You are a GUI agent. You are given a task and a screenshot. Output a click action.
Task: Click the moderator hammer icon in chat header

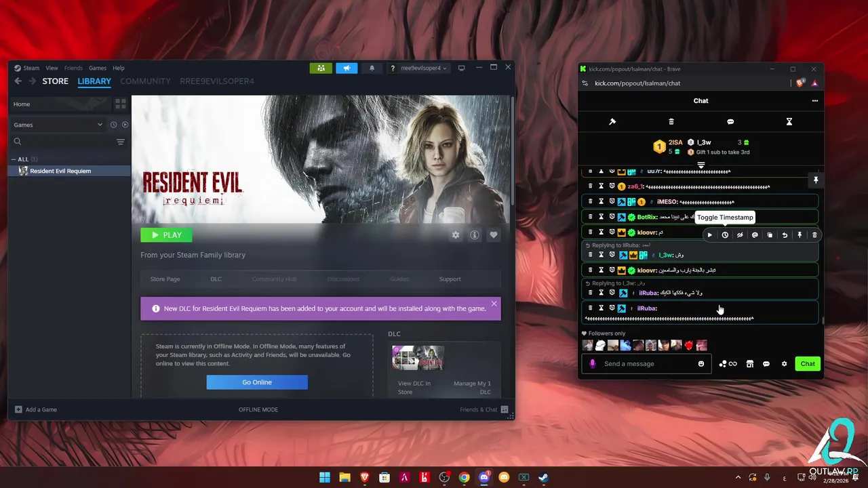point(612,122)
